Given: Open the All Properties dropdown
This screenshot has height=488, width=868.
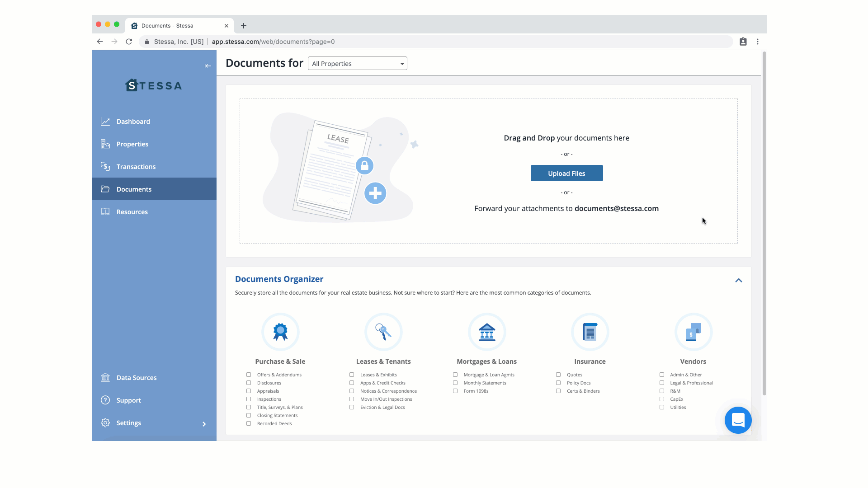Looking at the screenshot, I should (x=357, y=64).
